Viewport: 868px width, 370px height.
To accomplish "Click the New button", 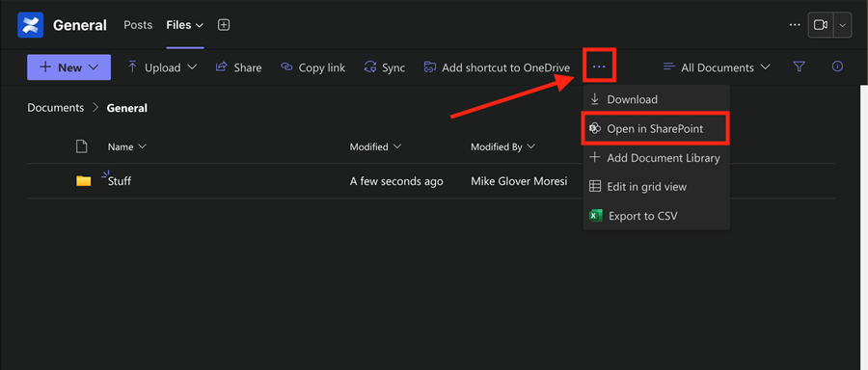I will pos(69,67).
